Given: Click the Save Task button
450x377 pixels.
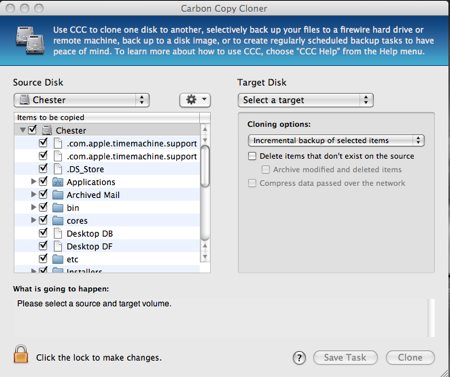Looking at the screenshot, I should 345,358.
